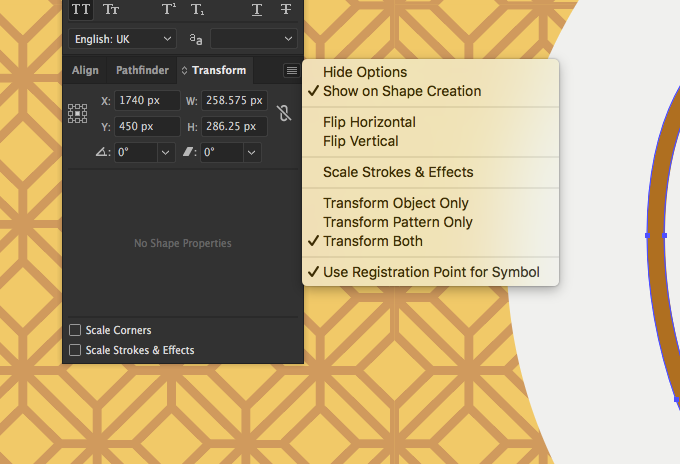Apply Superscript character style
The width and height of the screenshot is (680, 464).
(x=169, y=10)
